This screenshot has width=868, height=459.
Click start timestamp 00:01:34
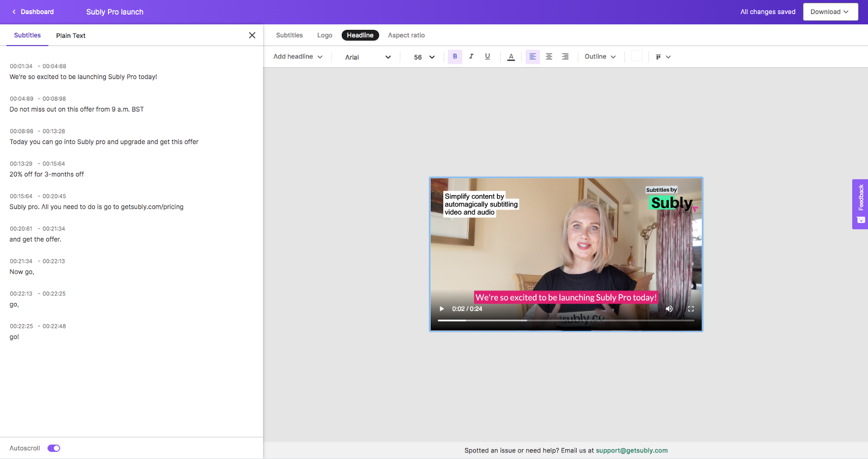[x=21, y=66]
